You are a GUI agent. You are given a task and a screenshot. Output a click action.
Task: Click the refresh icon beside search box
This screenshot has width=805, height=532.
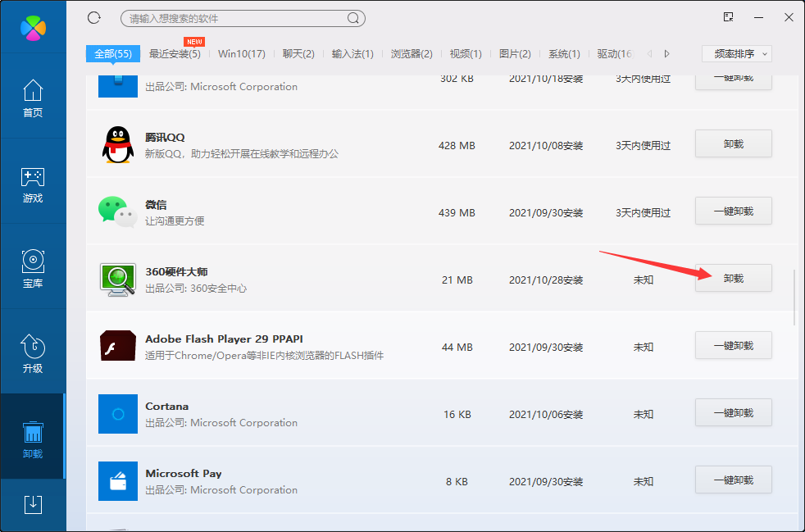point(94,18)
